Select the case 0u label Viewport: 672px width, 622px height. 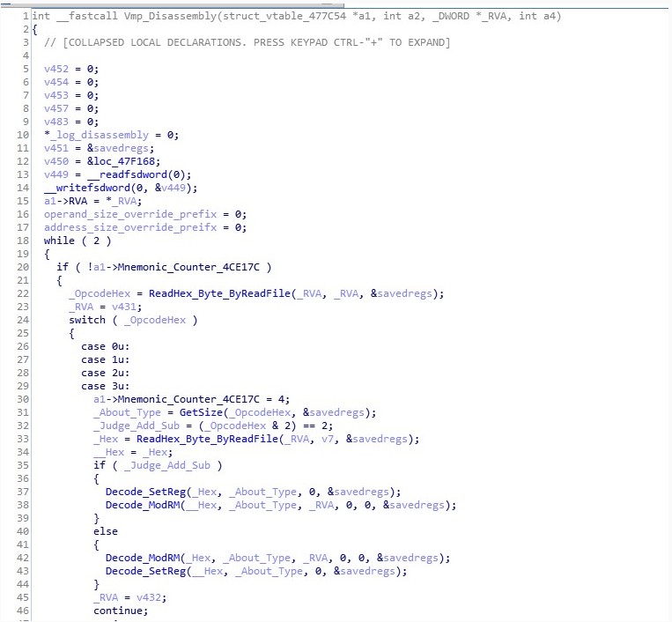(105, 346)
